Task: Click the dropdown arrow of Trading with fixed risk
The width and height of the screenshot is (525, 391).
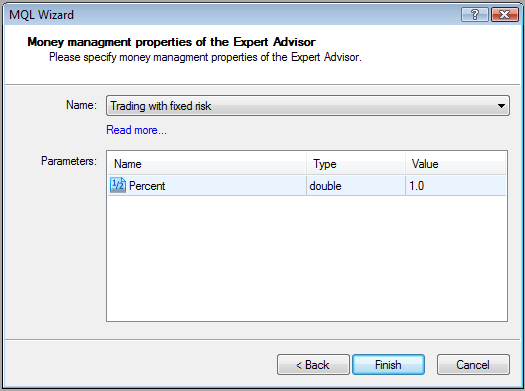Action: pos(501,106)
